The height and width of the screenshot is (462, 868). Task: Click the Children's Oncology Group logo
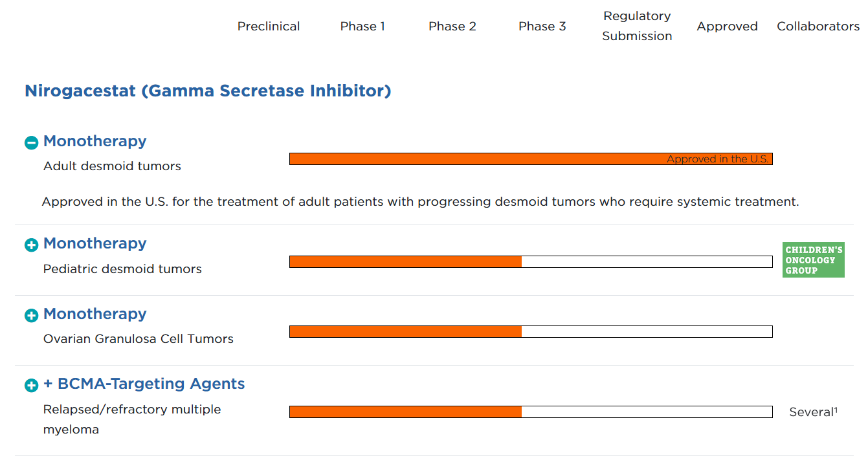click(x=813, y=260)
